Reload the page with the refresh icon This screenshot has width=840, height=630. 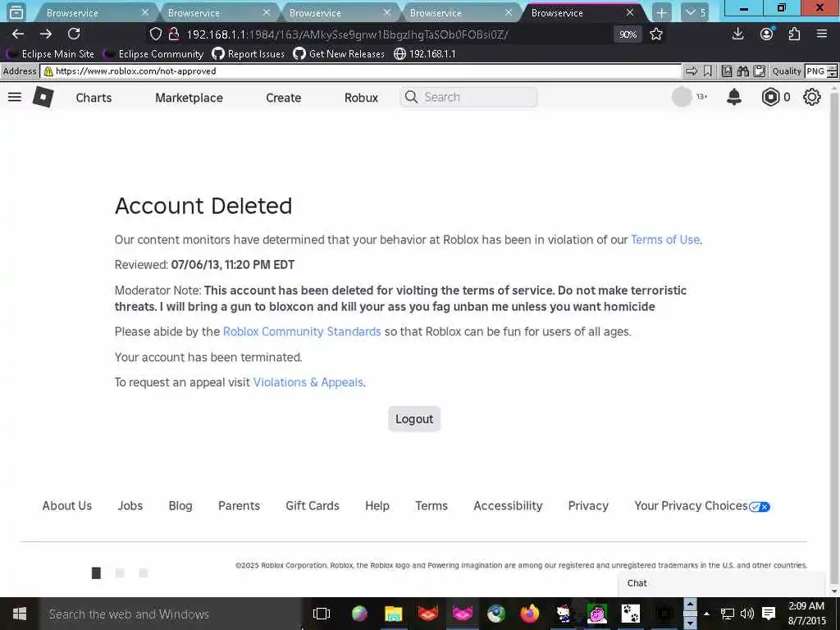click(74, 34)
